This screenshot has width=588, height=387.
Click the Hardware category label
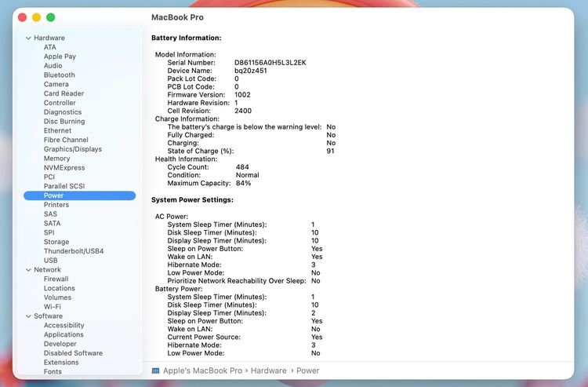[49, 38]
